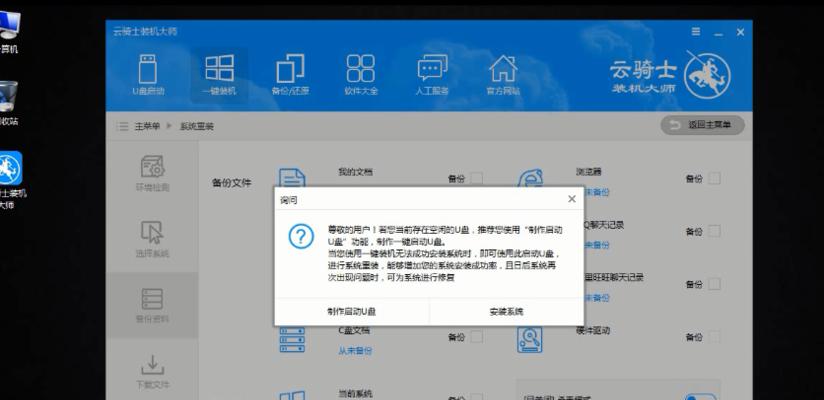Click the 当前系统 row title

click(x=355, y=393)
